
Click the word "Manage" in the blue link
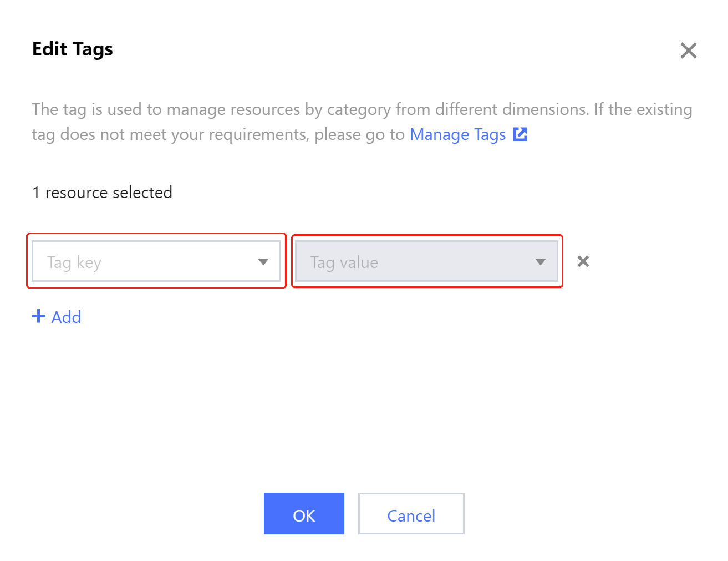[439, 135]
